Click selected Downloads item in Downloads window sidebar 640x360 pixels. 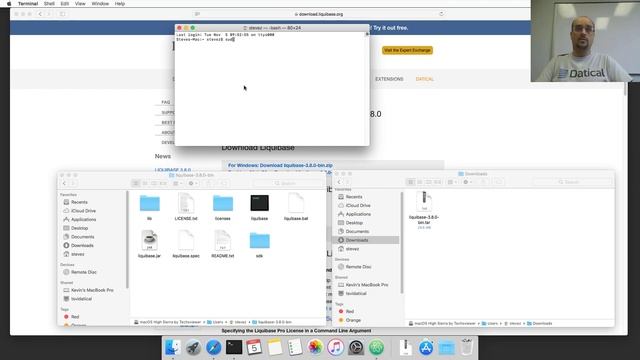point(366,240)
